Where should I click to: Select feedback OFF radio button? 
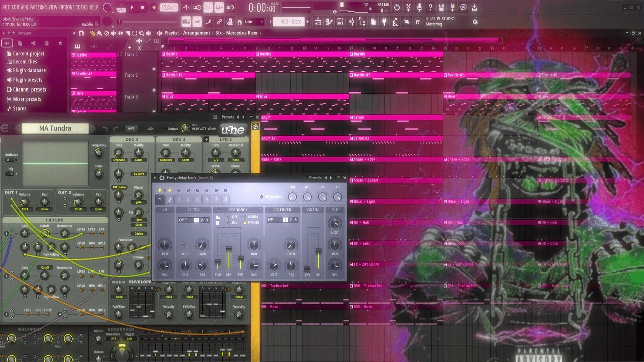point(229,217)
